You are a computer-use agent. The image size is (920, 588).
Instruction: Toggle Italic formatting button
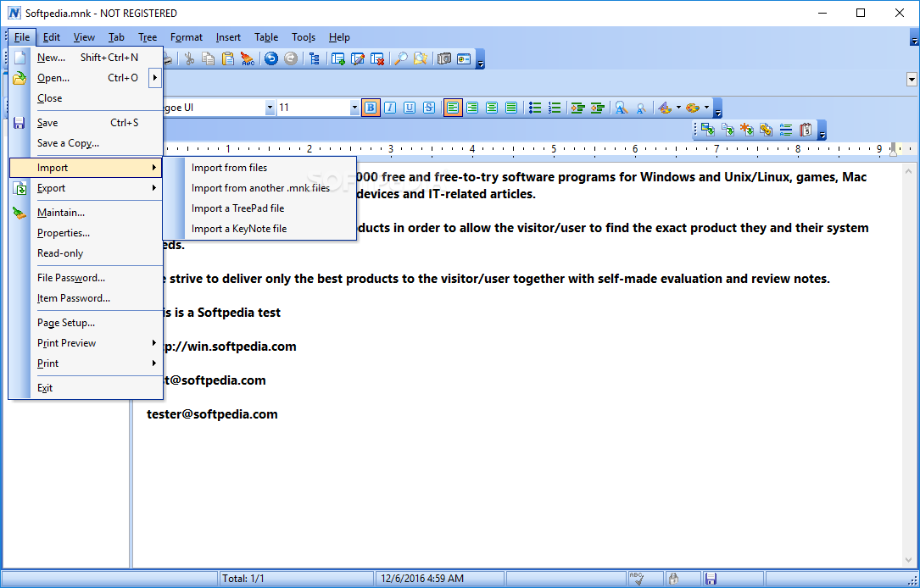pos(390,108)
